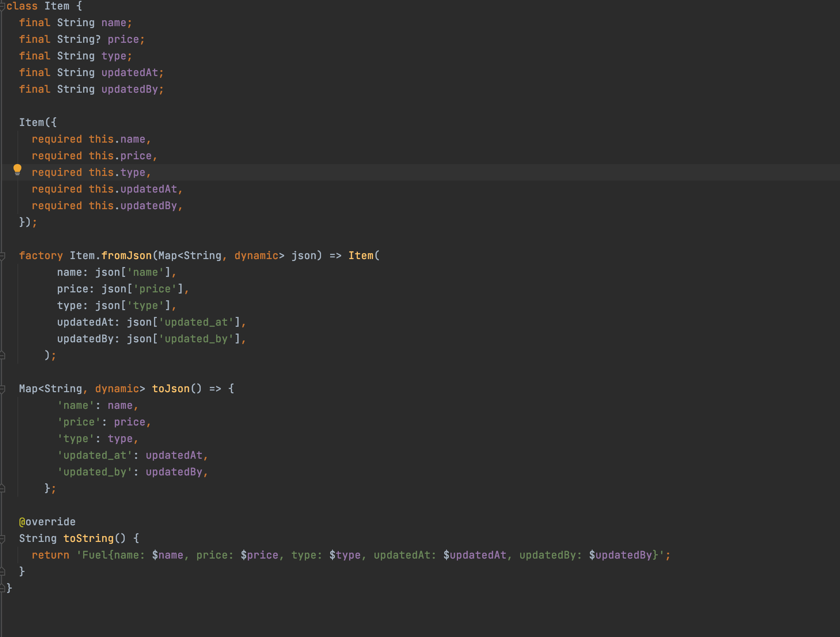The image size is (840, 637).
Task: Click the json['price'] string literal
Action: pyautogui.click(x=154, y=288)
